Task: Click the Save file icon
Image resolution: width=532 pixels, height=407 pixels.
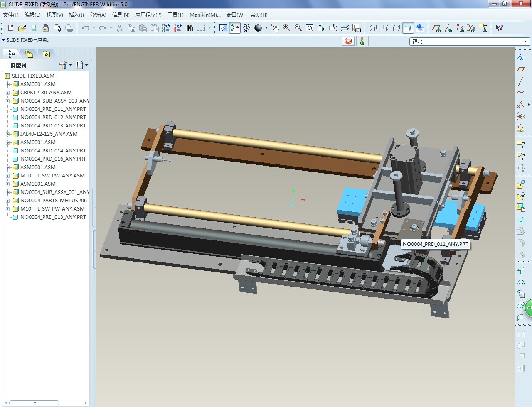Action: (x=34, y=28)
